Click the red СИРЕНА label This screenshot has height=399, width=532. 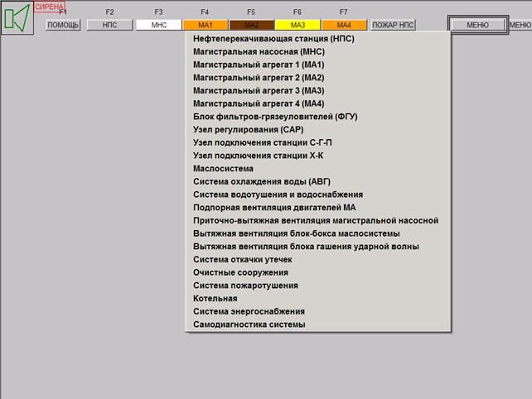coord(49,7)
